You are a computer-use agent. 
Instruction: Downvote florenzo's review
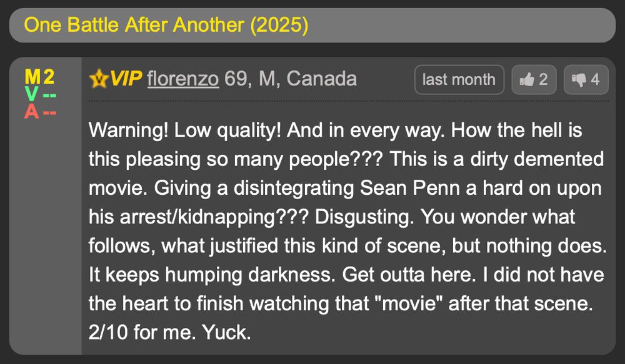tap(585, 79)
